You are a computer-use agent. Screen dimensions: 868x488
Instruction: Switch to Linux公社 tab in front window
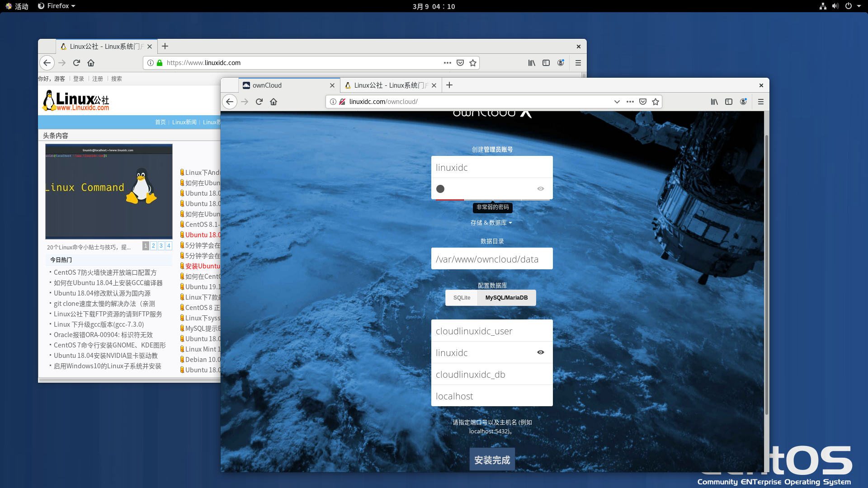click(391, 85)
